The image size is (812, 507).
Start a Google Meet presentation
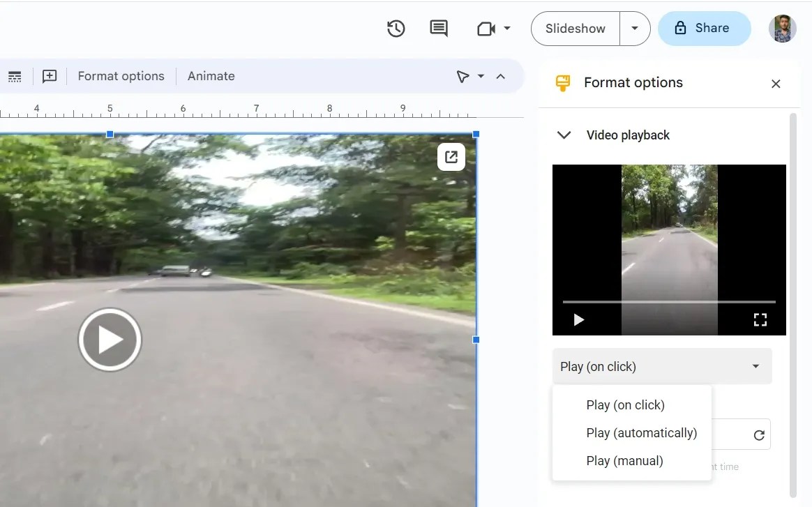(x=487, y=29)
